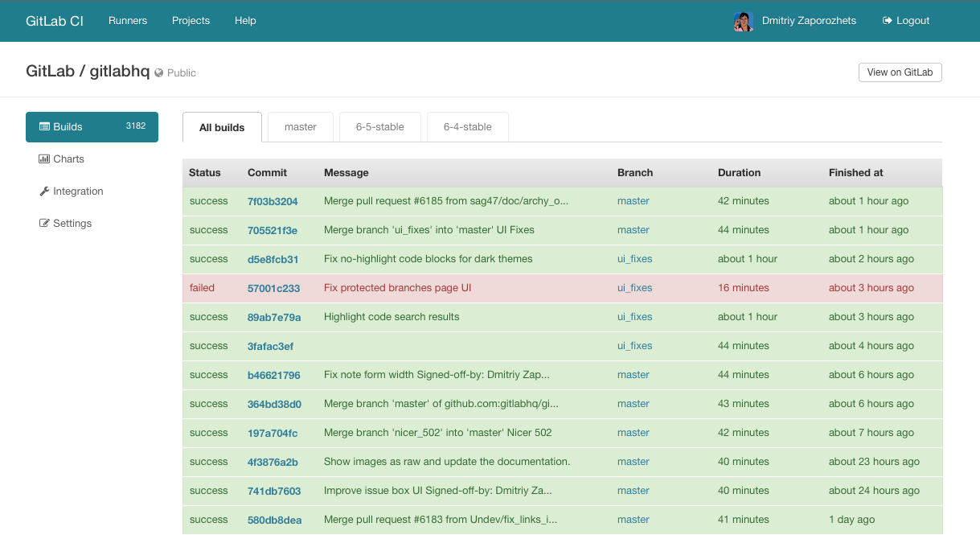This screenshot has height=535, width=980.
Task: Click master branch in 7f03b3204 row
Action: click(x=633, y=201)
